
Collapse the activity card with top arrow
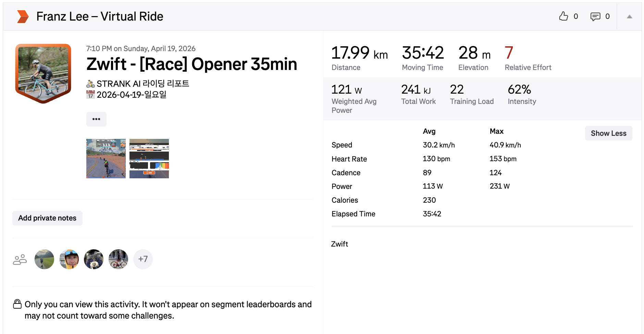click(629, 16)
